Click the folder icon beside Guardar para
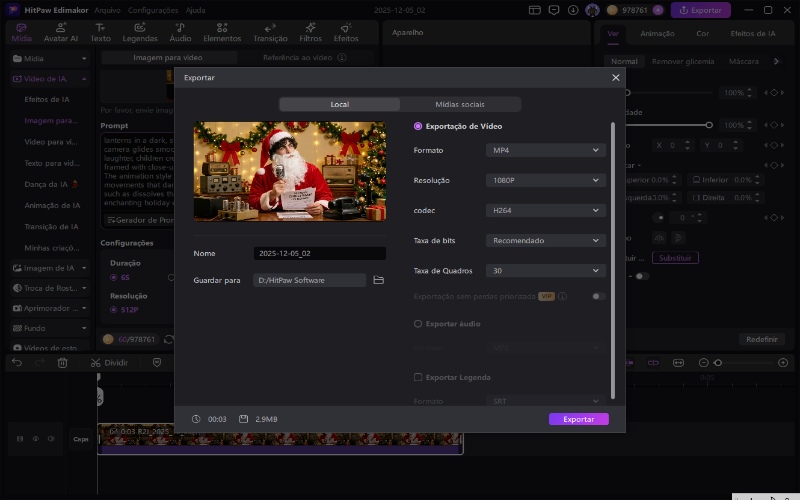The height and width of the screenshot is (500, 800). click(x=379, y=281)
